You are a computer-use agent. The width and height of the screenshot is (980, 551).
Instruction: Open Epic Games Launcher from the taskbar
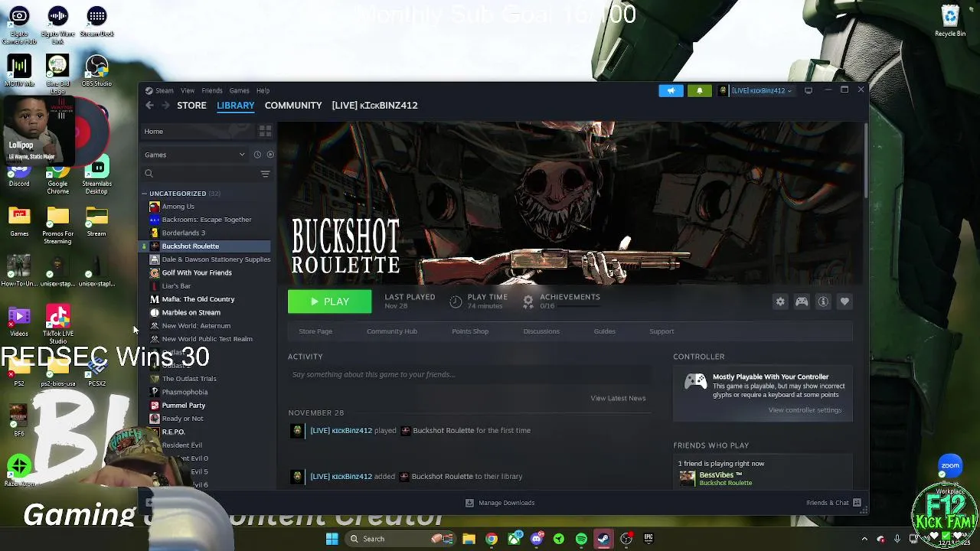point(648,539)
